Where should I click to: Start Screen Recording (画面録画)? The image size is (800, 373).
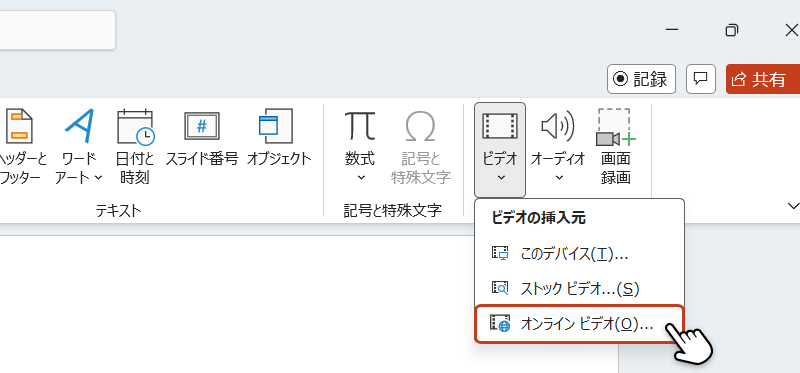coord(616,146)
